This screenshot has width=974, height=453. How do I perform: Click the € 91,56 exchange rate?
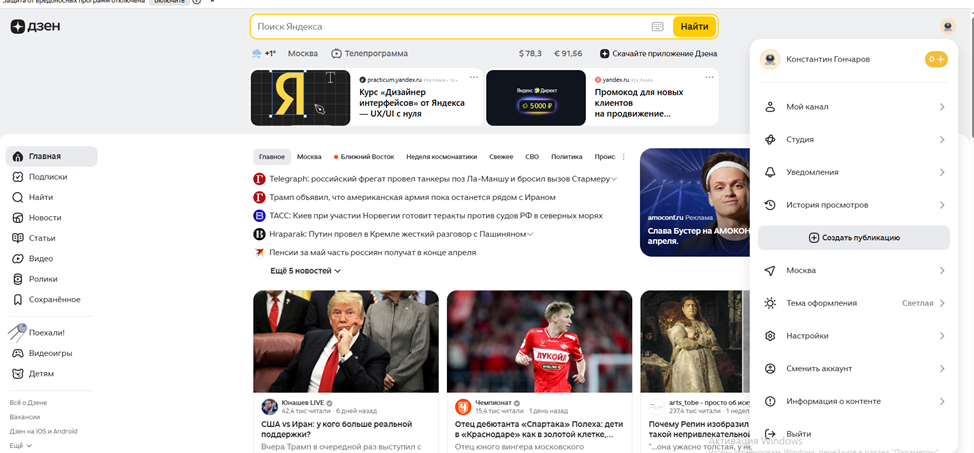[568, 53]
